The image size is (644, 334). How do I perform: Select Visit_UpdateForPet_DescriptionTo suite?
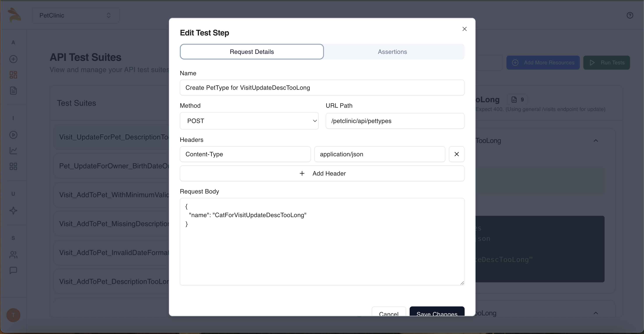(x=111, y=137)
